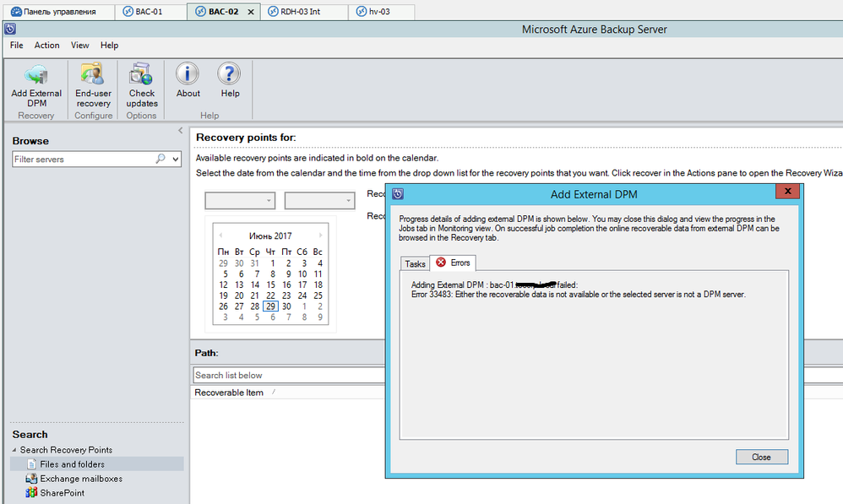Click the Adding External DPM failed line

(495, 285)
